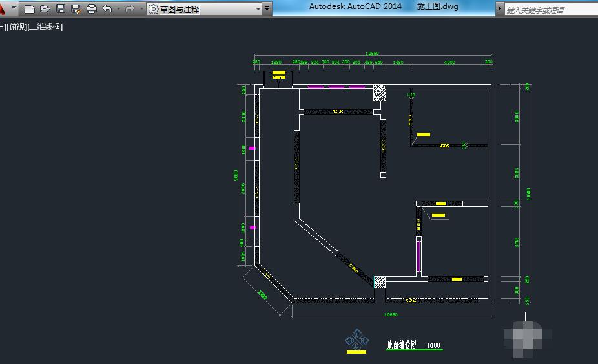This screenshot has height=364, width=598.
Task: Print the drawing using the Plot icon
Action: tap(91, 9)
